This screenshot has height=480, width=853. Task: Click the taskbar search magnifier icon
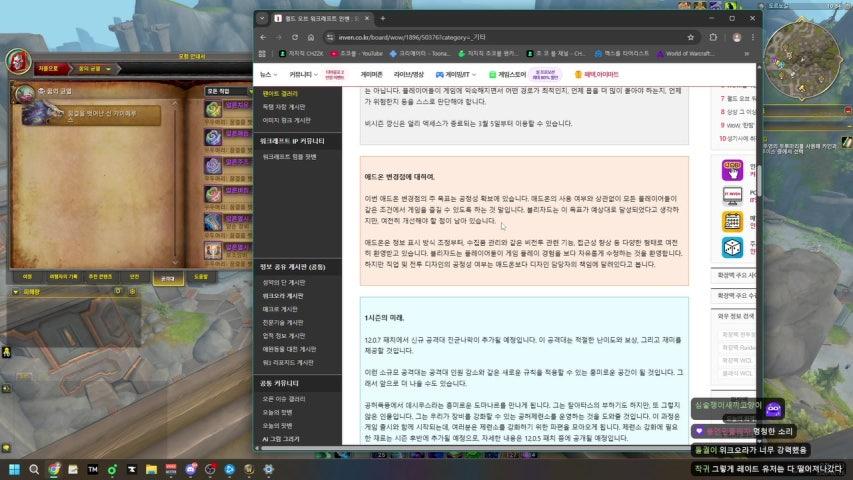35,469
